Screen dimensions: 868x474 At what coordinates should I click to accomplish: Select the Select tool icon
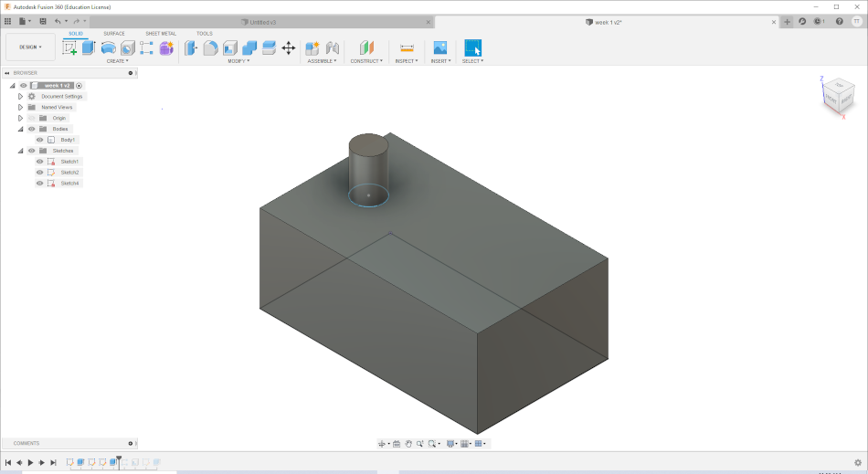pyautogui.click(x=472, y=48)
